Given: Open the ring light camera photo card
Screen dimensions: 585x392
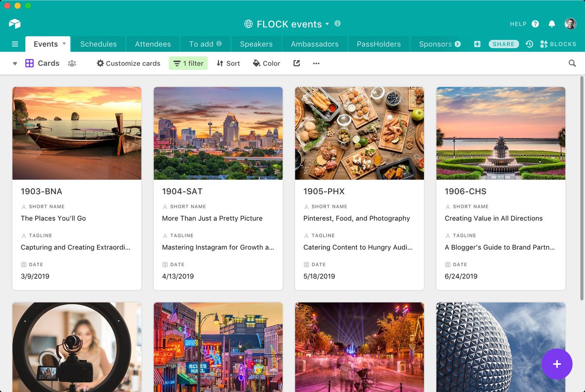Looking at the screenshot, I should (x=77, y=347).
